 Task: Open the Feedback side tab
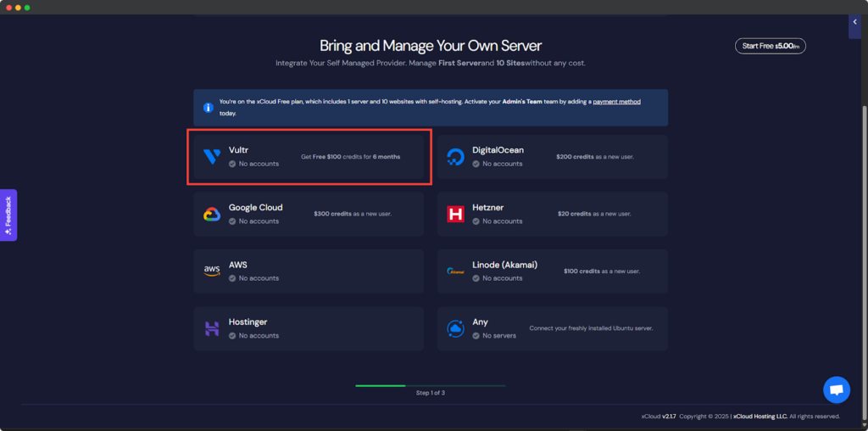click(x=8, y=215)
